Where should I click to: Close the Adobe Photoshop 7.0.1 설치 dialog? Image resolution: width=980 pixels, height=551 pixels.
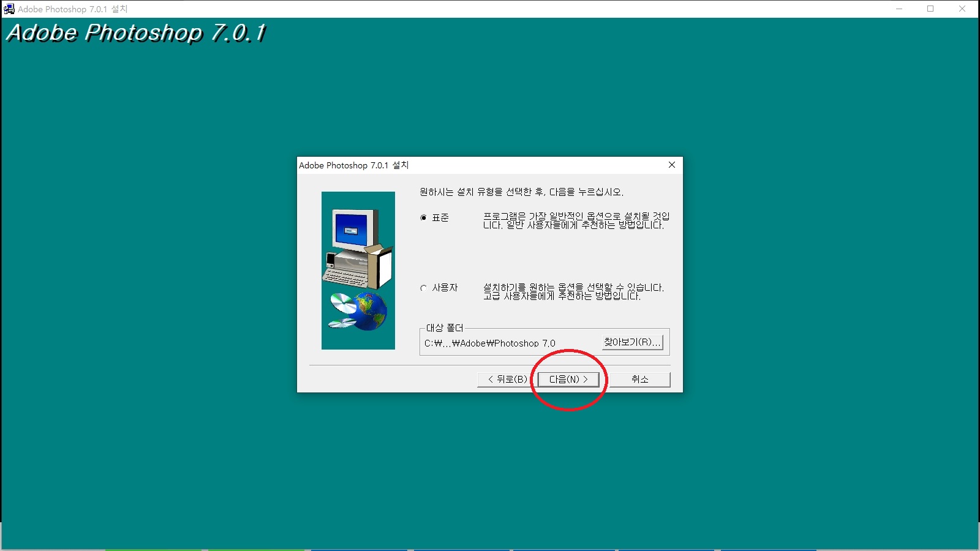(672, 165)
